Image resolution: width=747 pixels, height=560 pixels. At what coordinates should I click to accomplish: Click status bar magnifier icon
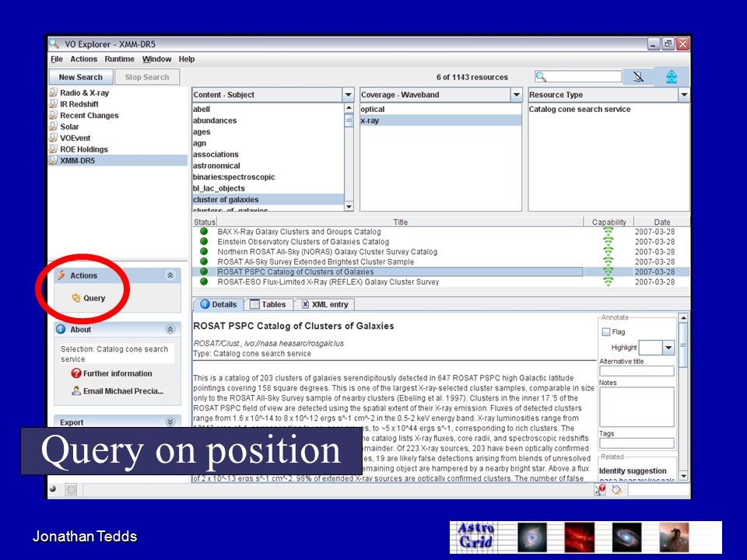point(617,490)
